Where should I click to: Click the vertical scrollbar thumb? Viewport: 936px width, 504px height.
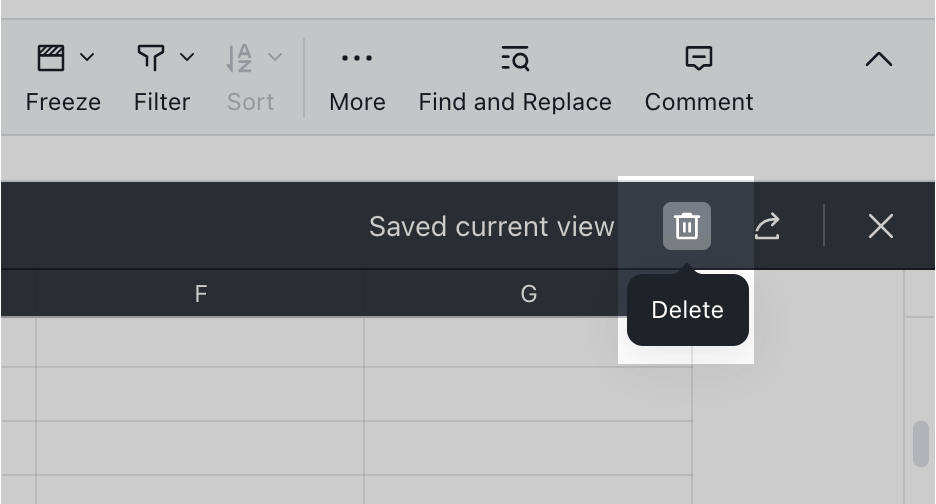click(x=921, y=444)
